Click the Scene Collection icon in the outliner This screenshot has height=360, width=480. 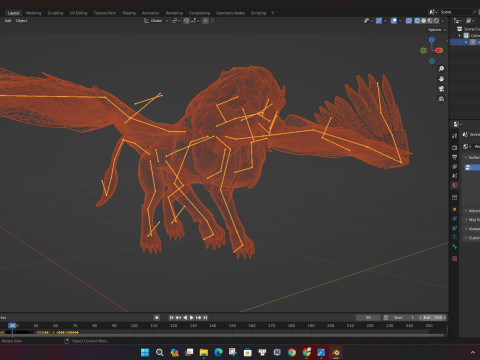(460, 29)
